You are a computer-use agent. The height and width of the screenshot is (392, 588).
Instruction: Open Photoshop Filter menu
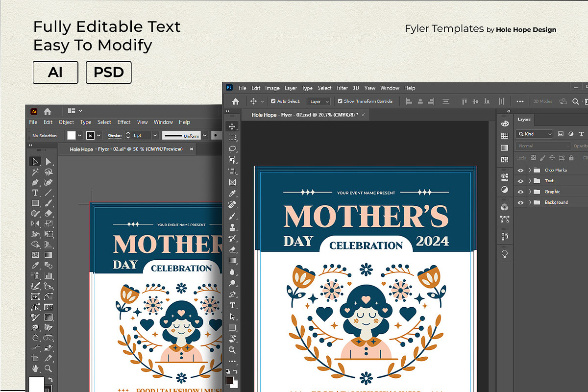coord(342,88)
